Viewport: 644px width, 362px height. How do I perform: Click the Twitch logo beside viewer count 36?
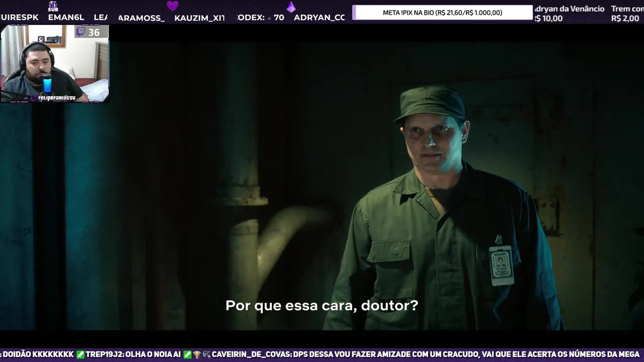click(81, 32)
